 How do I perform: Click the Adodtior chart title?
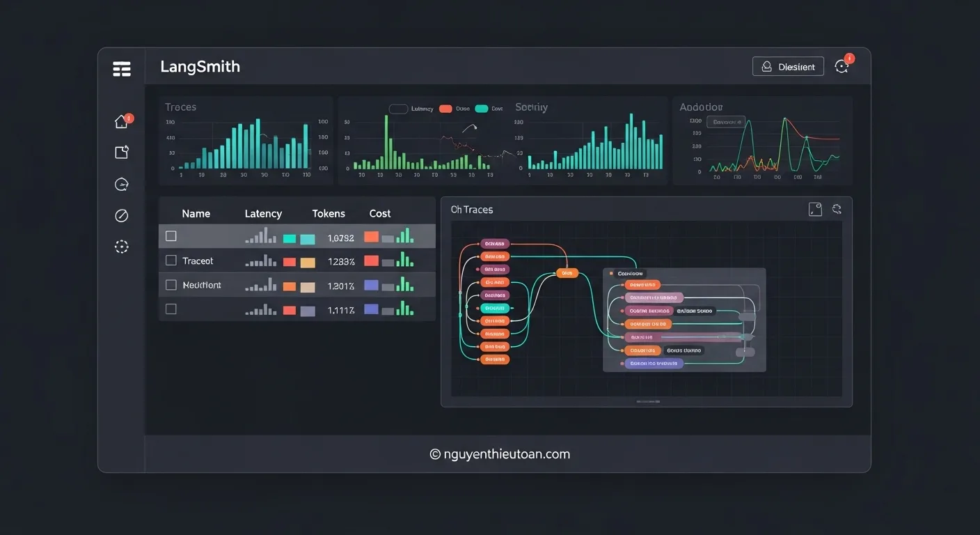tap(701, 107)
